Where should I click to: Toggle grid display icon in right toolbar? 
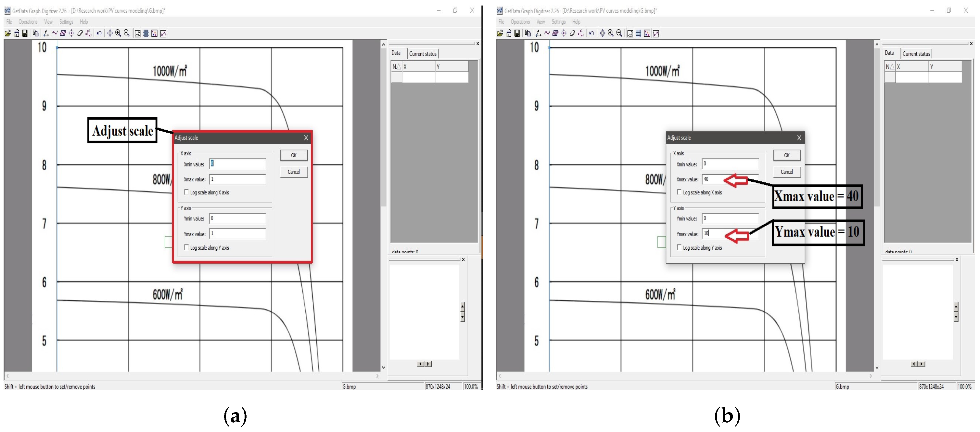638,33
